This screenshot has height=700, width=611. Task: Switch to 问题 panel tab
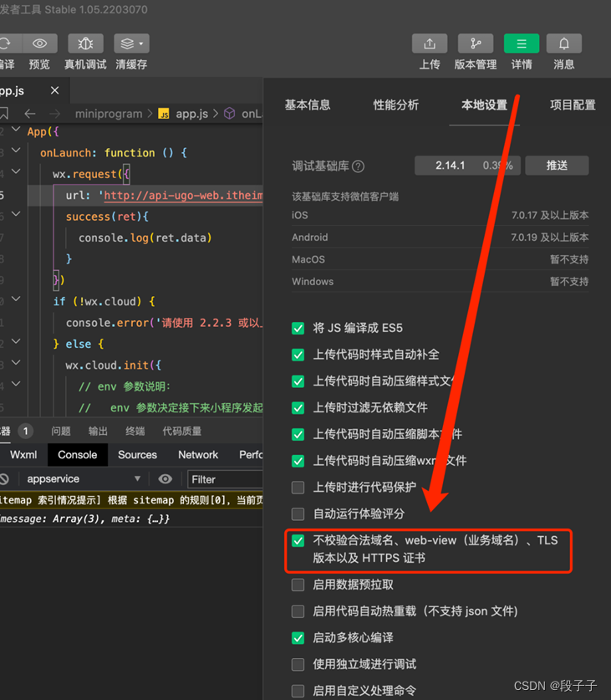point(61,432)
